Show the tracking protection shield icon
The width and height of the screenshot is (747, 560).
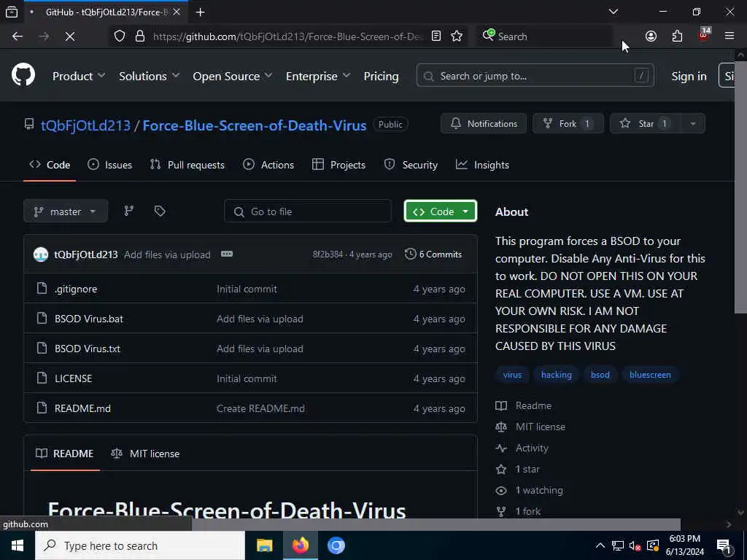(x=120, y=36)
